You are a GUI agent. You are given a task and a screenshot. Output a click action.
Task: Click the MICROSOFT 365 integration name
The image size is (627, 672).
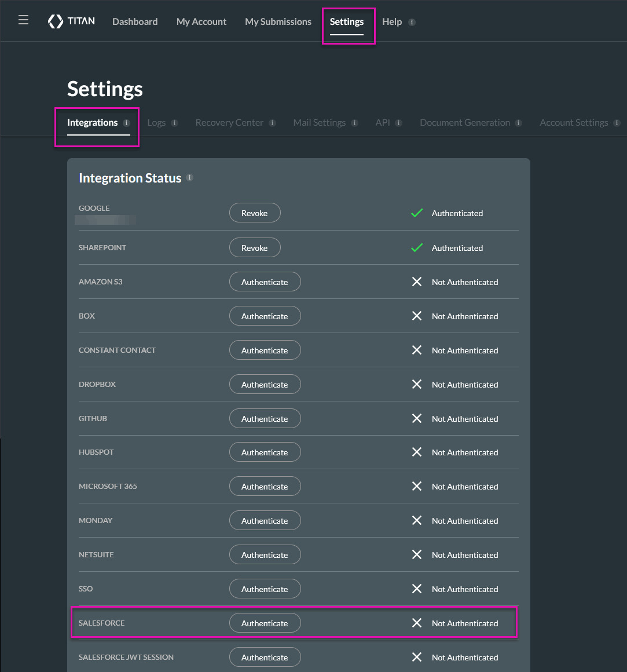coord(108,486)
